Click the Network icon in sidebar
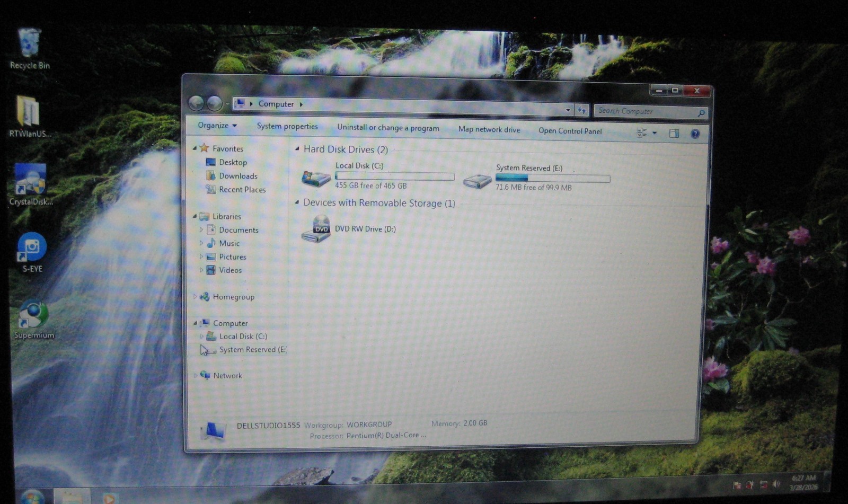Viewport: 848px width, 504px height. [x=205, y=375]
